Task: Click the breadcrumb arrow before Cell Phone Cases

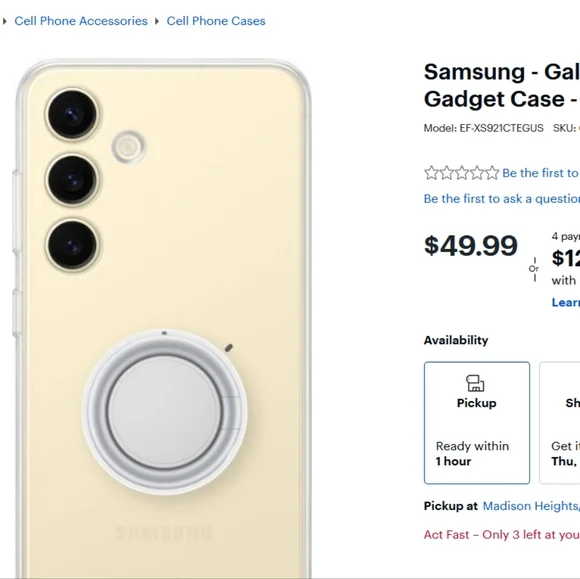Action: pos(157,21)
